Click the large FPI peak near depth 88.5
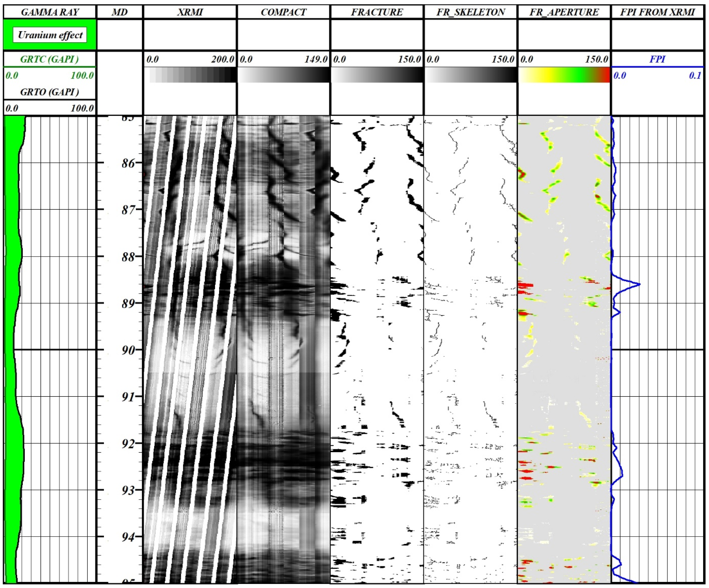709x588 pixels. pyautogui.click(x=639, y=284)
